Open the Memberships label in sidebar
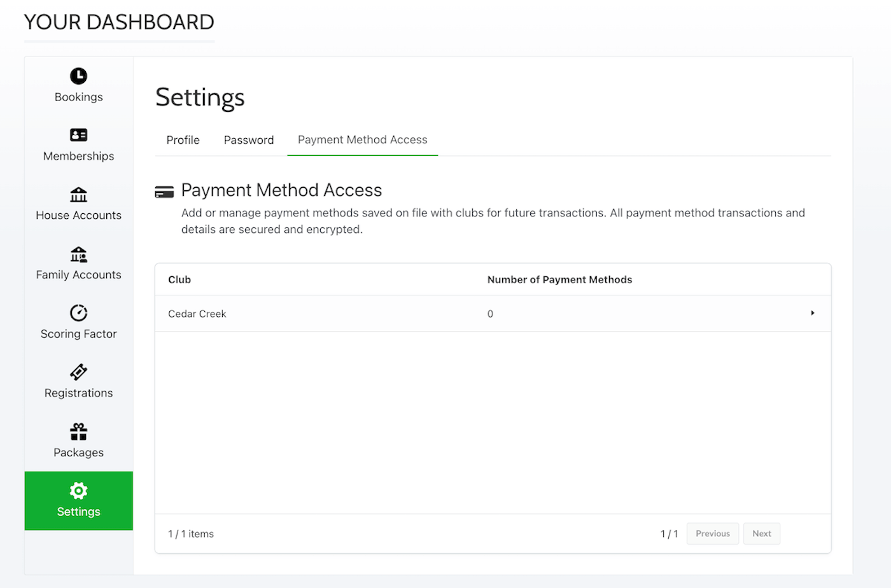 click(79, 157)
